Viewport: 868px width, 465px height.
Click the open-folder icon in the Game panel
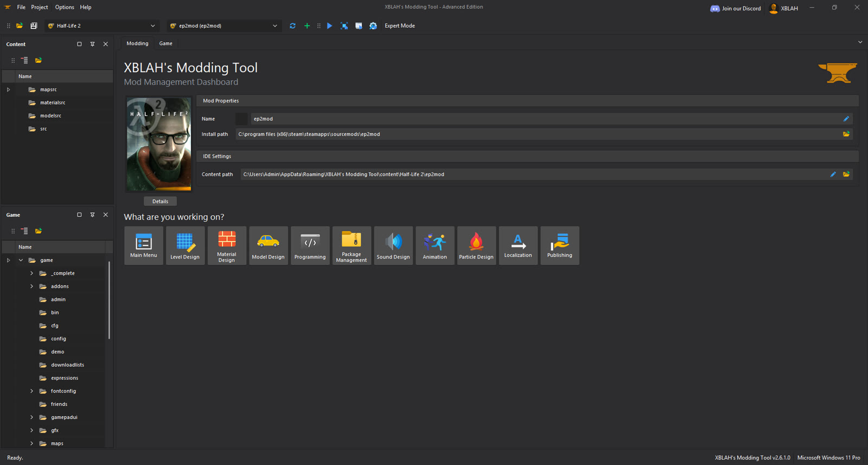[39, 231]
